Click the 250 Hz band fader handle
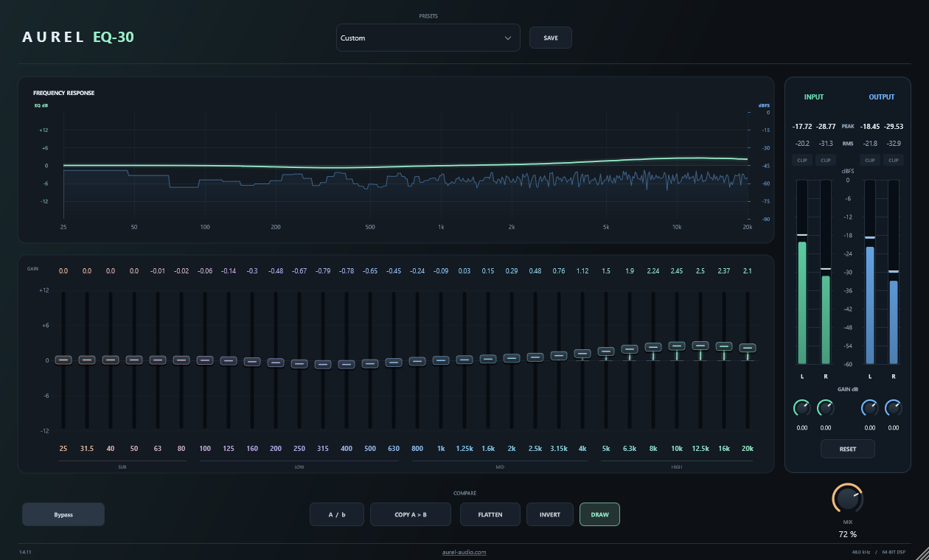Viewport: 929px width, 560px height. pyautogui.click(x=299, y=363)
